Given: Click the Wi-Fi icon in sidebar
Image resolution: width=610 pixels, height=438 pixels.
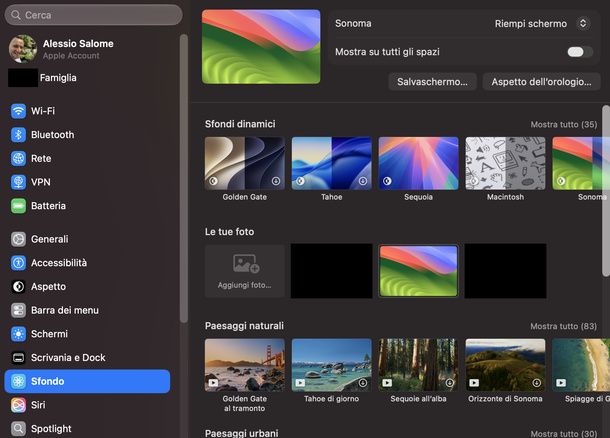Looking at the screenshot, I should (x=18, y=111).
